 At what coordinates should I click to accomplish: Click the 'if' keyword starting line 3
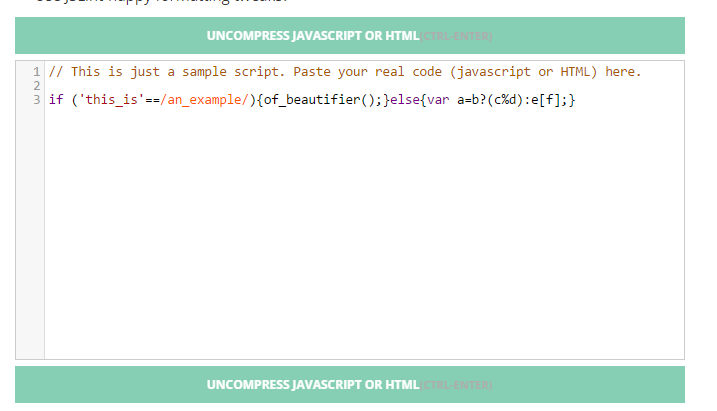pyautogui.click(x=56, y=100)
